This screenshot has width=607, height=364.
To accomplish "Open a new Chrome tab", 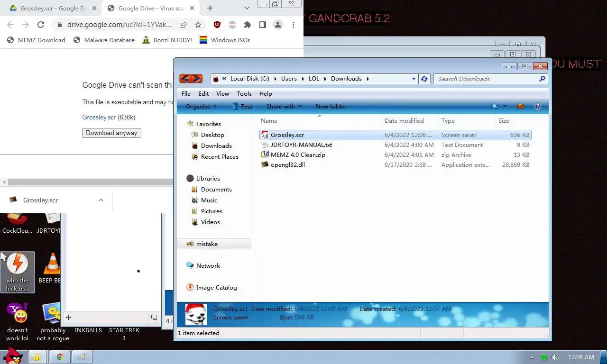I will tap(210, 8).
